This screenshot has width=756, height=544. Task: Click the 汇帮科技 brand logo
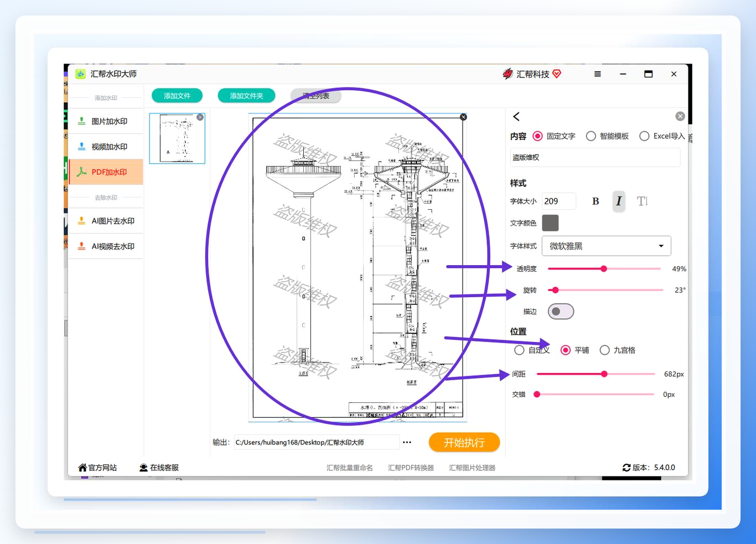coord(531,74)
